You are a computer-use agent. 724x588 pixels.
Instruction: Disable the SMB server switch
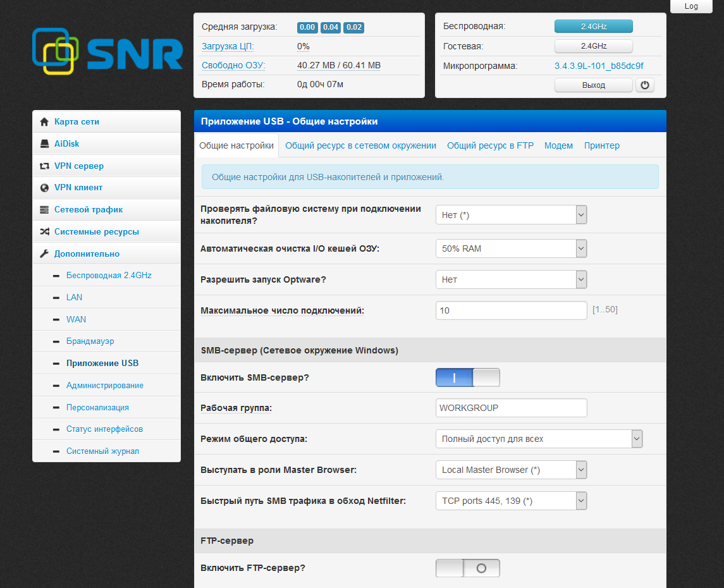(x=468, y=377)
